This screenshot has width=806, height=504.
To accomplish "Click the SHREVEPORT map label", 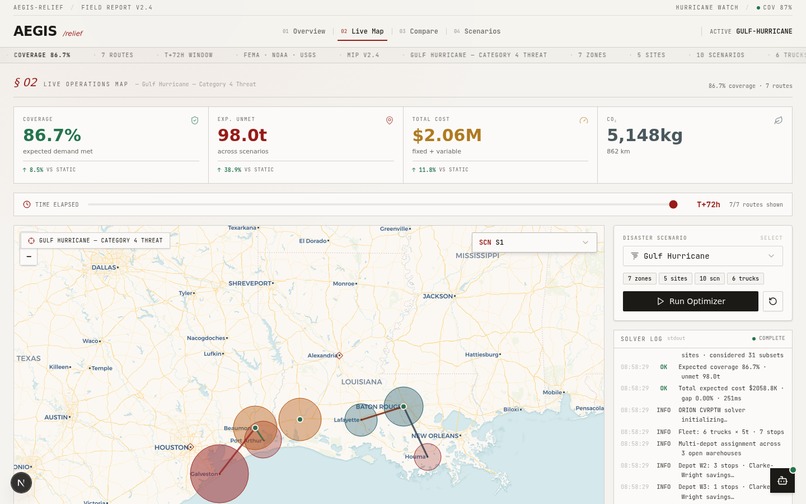I will tap(250, 283).
